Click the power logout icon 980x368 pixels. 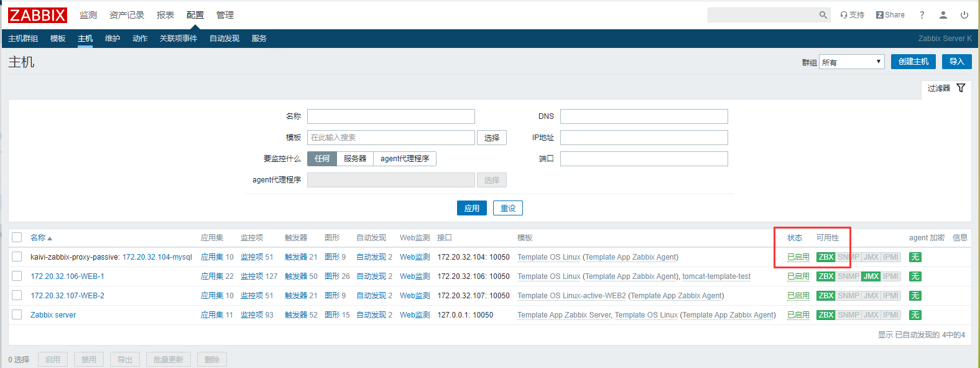[964, 15]
